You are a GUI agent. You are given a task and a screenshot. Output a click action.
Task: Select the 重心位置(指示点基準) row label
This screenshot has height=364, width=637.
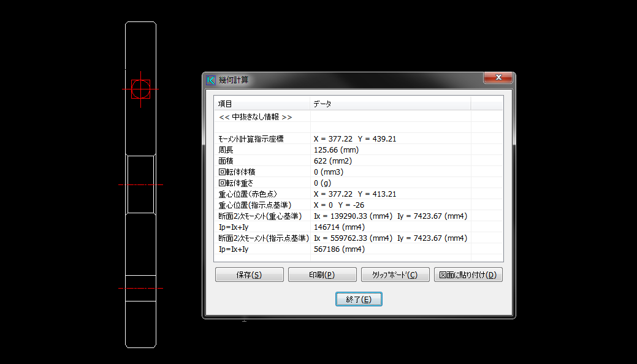tap(254, 205)
